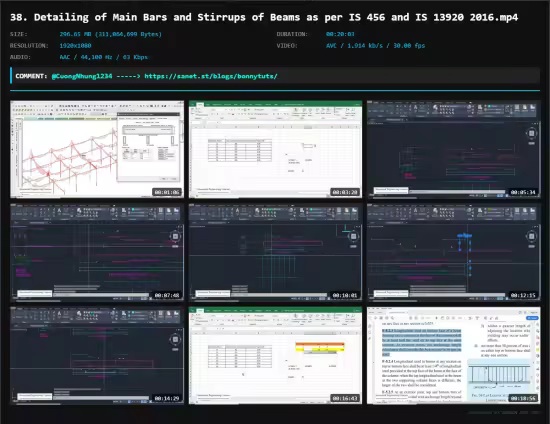Open the AutoCAD thumbnail stamped 00:07:48
This screenshot has width=550, height=424.
(x=97, y=252)
